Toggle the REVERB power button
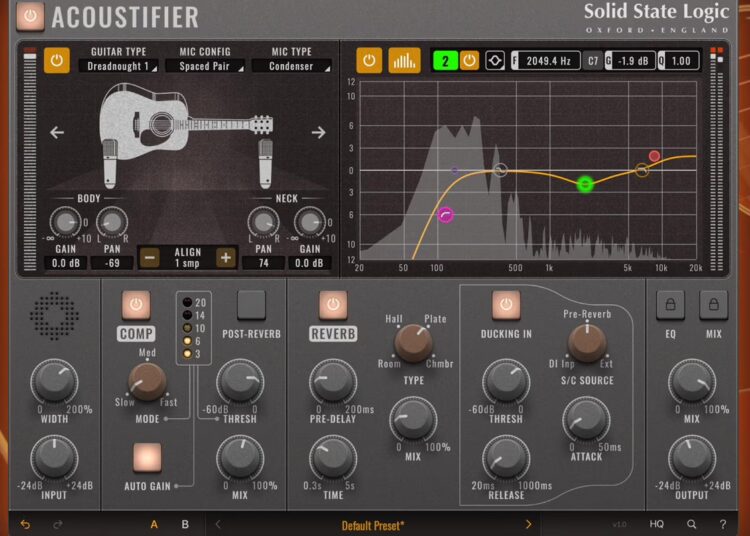 tap(333, 305)
